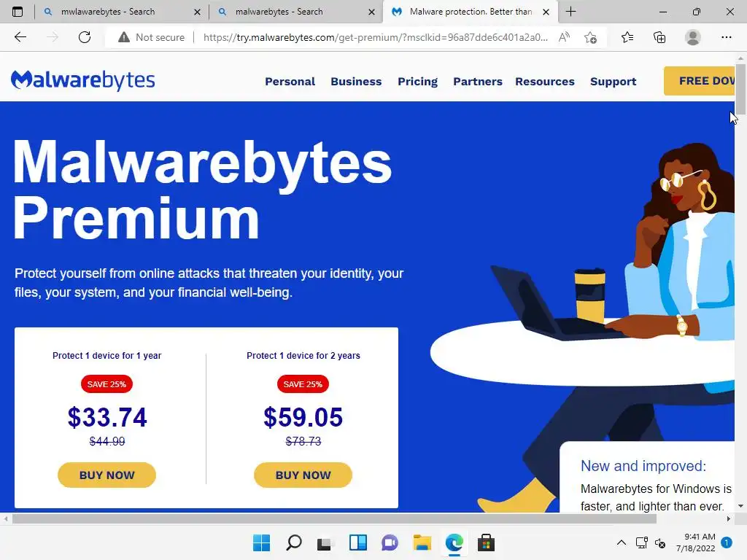
Task: Buy the 1 year plan now
Action: coord(107,475)
